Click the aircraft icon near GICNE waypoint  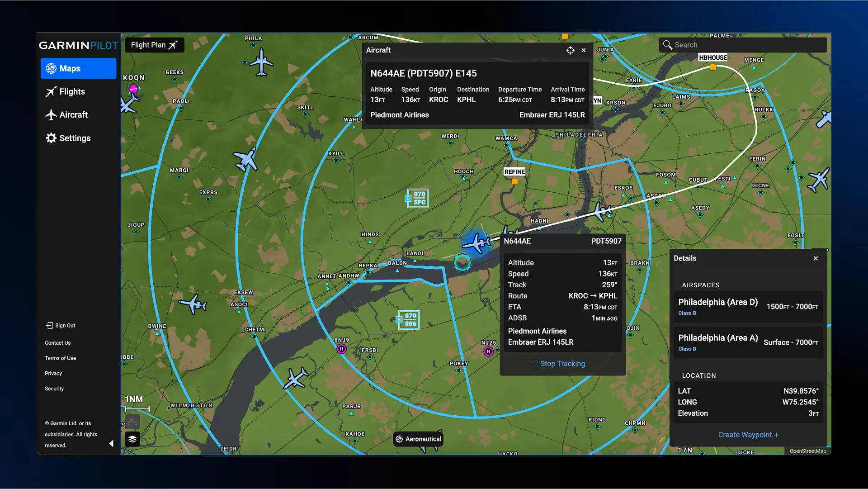pos(819,180)
